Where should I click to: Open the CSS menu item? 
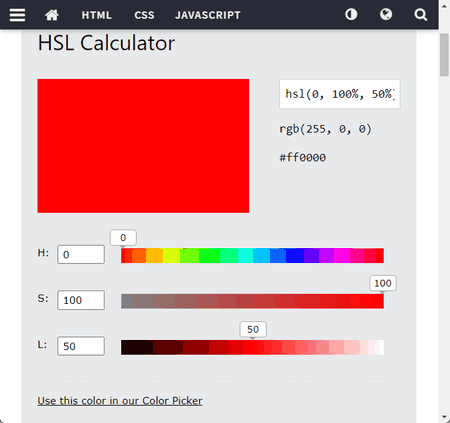[x=144, y=15]
